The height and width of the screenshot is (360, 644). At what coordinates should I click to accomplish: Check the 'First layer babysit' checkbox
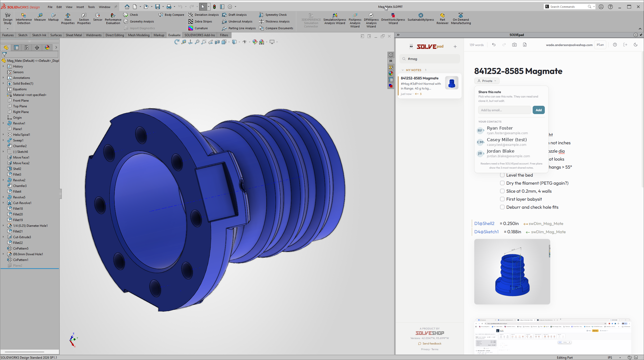pos(502,199)
